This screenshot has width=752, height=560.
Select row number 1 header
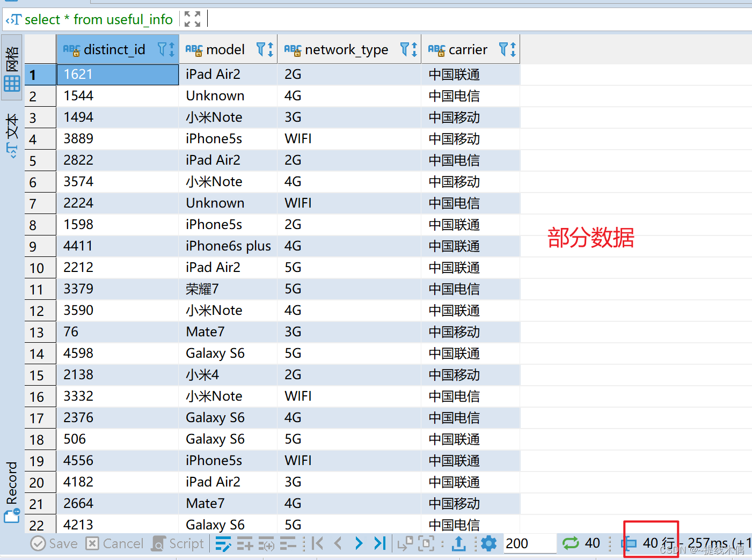40,75
